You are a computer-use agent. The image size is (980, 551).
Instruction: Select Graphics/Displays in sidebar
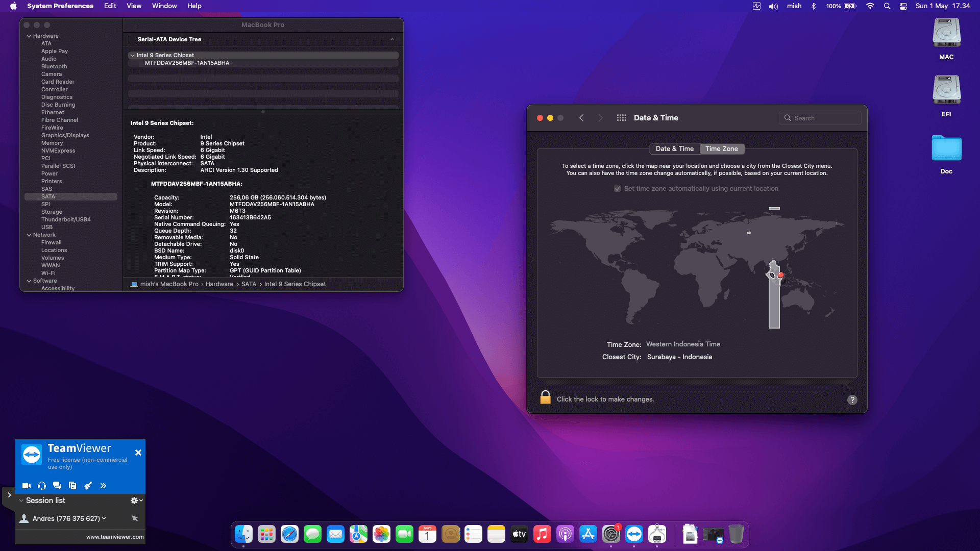point(65,136)
